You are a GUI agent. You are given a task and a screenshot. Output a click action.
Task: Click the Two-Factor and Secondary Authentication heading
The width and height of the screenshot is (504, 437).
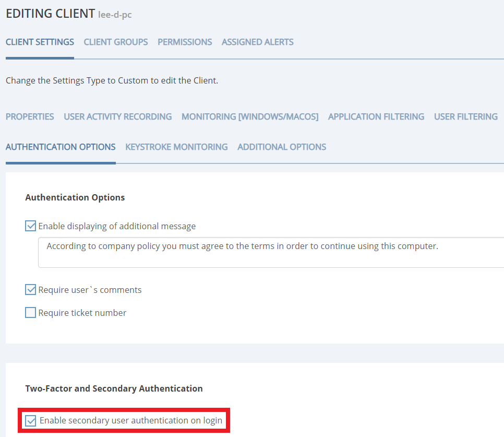click(114, 388)
